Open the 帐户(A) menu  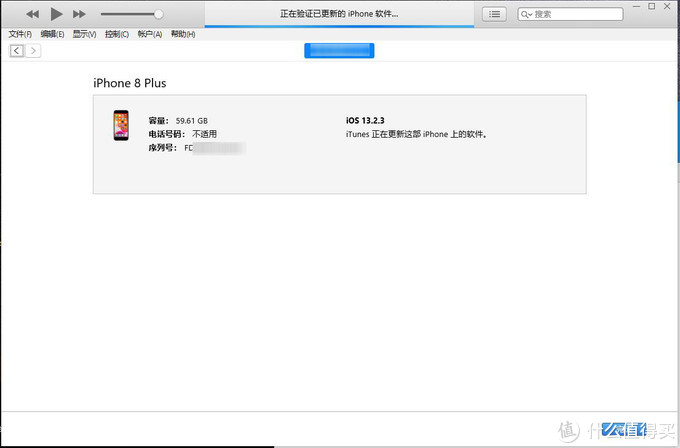pos(150,34)
